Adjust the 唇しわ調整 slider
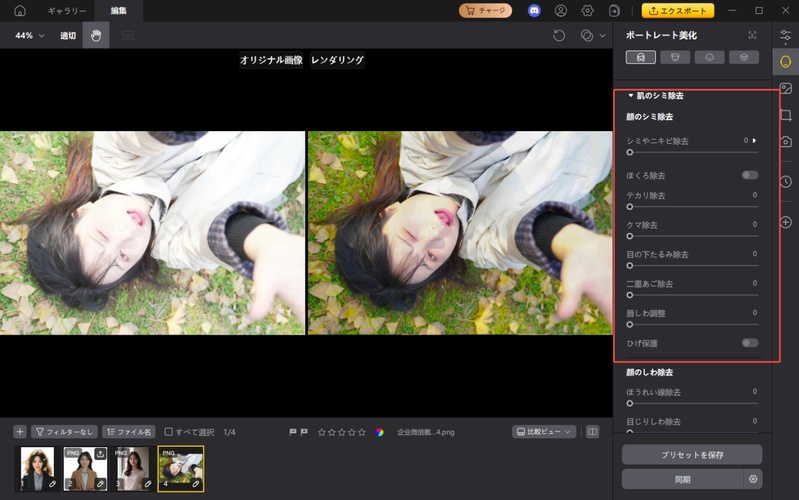 click(694, 324)
